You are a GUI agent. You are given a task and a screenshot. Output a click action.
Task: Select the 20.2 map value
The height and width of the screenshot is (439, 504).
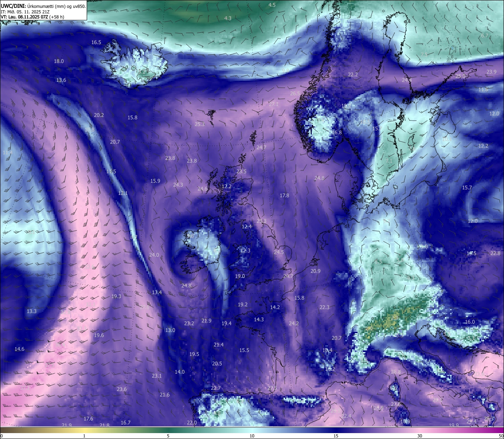[99, 115]
